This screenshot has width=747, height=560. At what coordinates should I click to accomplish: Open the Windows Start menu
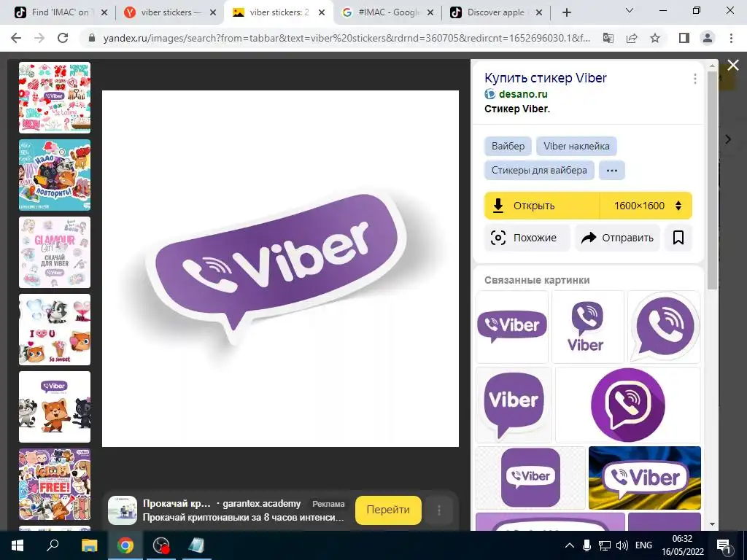point(18,545)
